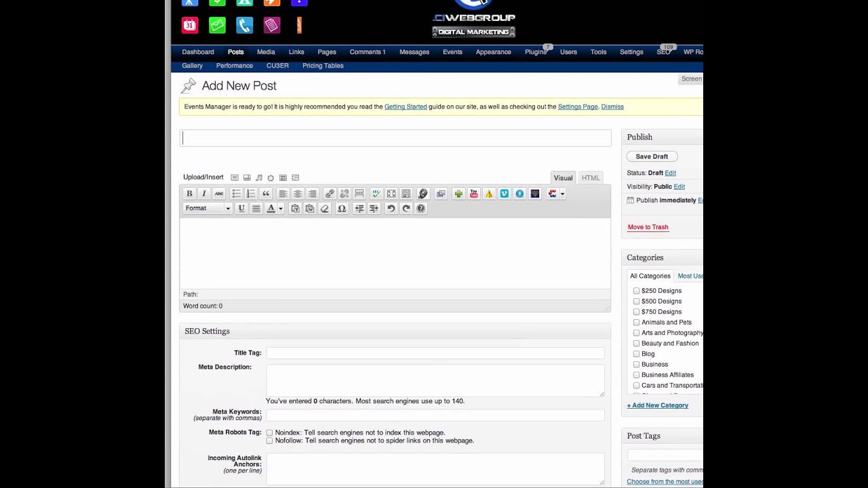Insert special character with omega icon

click(342, 209)
